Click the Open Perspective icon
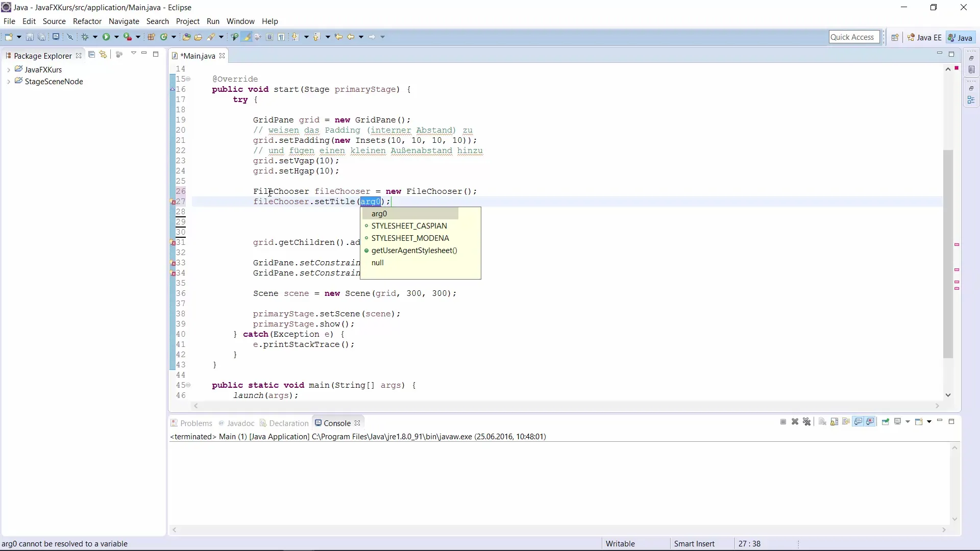This screenshot has height=551, width=980. point(895,37)
